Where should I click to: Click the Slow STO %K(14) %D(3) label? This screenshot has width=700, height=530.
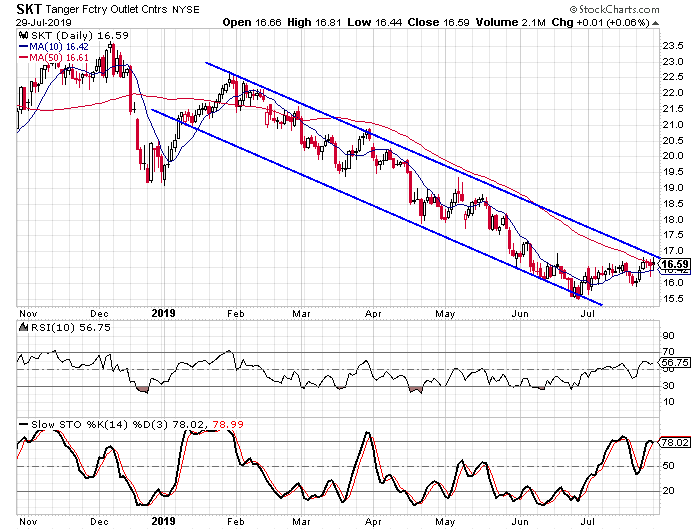[99, 424]
